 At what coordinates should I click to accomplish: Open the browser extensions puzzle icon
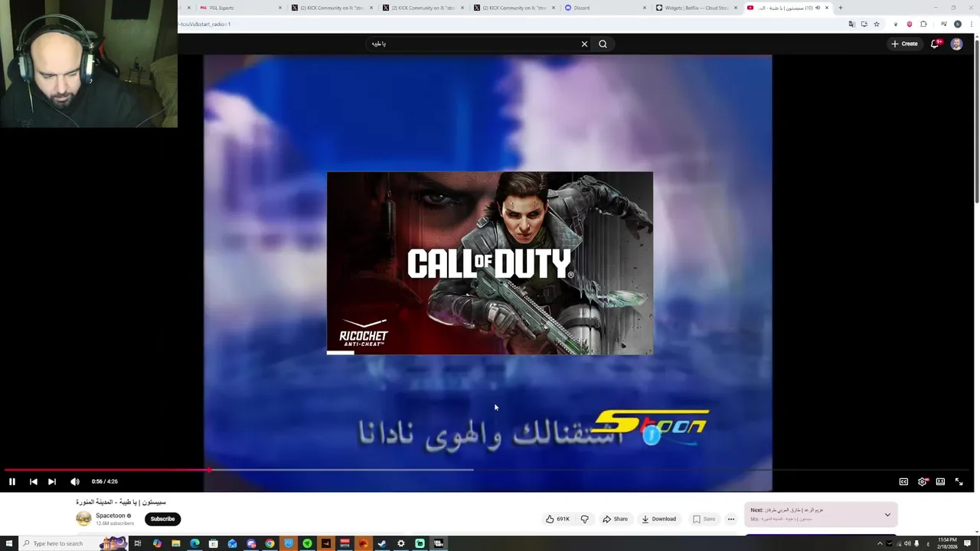tap(923, 24)
